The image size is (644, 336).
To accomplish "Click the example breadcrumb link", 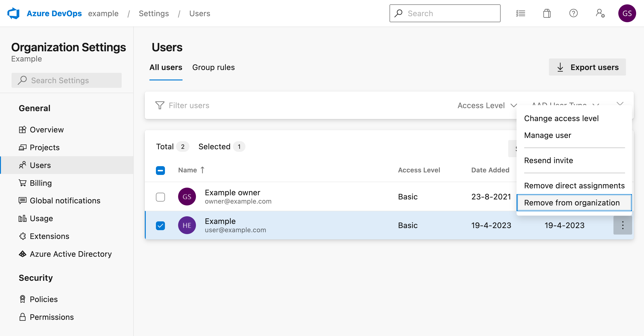I will pos(103,13).
